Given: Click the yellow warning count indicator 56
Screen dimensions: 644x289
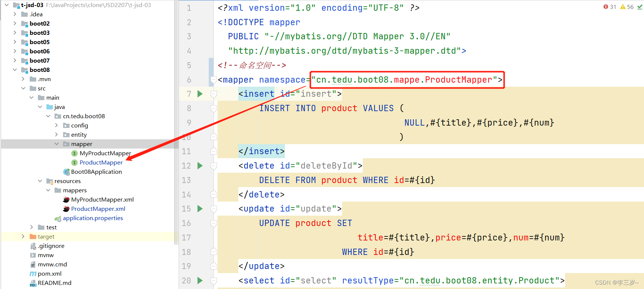Looking at the screenshot, I should point(627,7).
